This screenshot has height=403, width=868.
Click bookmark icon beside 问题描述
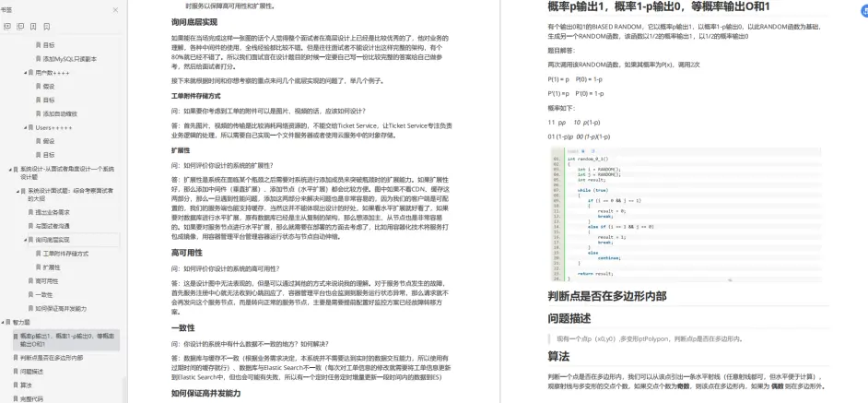(x=15, y=372)
